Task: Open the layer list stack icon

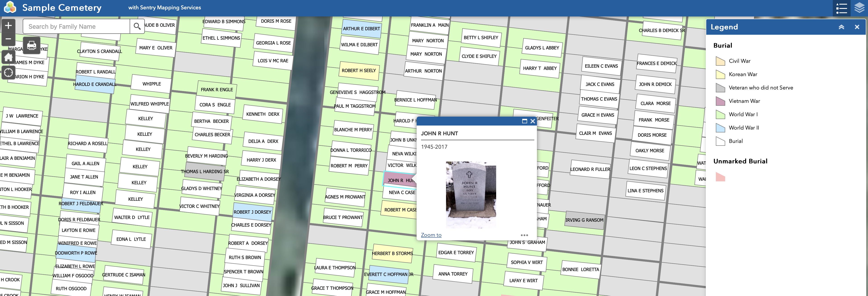Action: pos(859,8)
